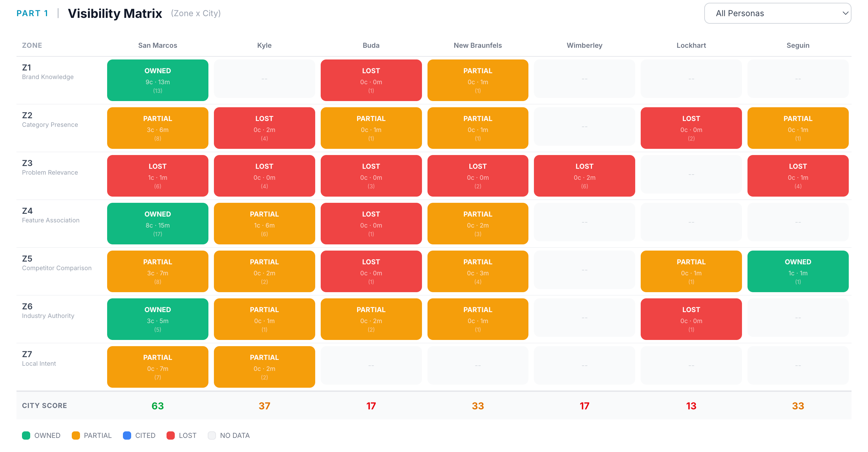The height and width of the screenshot is (452, 868).
Task: Open Z4 Buda LOST cell
Action: click(371, 223)
